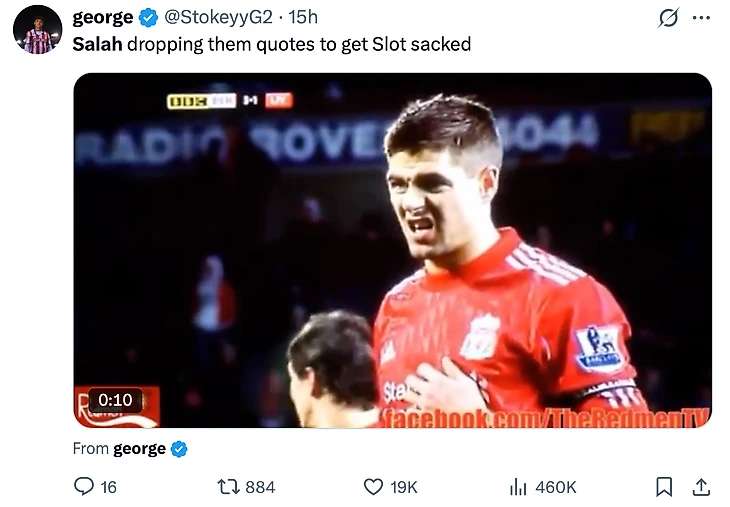Repost the tweet using retweet icon
Viewport: 730px width, 507px height.
[228, 486]
